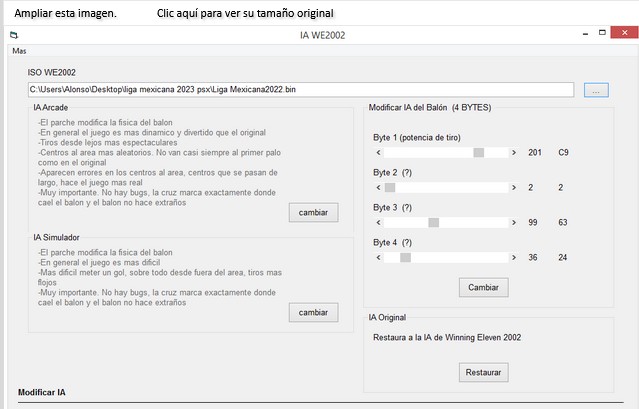The height and width of the screenshot is (409, 639).
Task: Increase Byte 1 with right arrow
Action: [x=514, y=152]
